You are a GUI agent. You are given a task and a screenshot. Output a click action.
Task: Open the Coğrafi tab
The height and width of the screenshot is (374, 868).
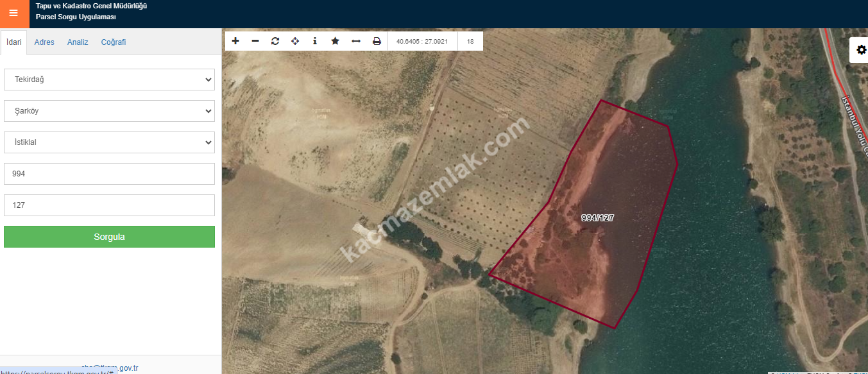pos(114,42)
